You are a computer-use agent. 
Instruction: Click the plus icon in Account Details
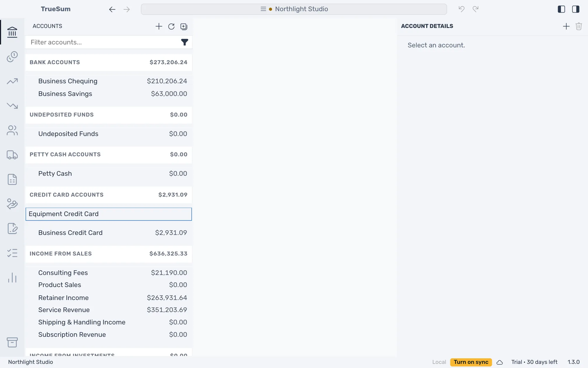(x=566, y=26)
